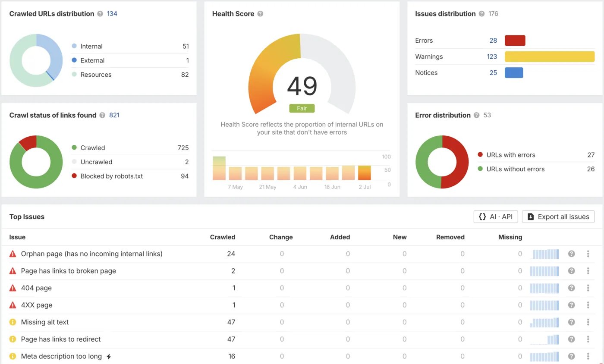Image resolution: width=604 pixels, height=364 pixels.
Task: Open the Warnings count 123 link
Action: 492,56
